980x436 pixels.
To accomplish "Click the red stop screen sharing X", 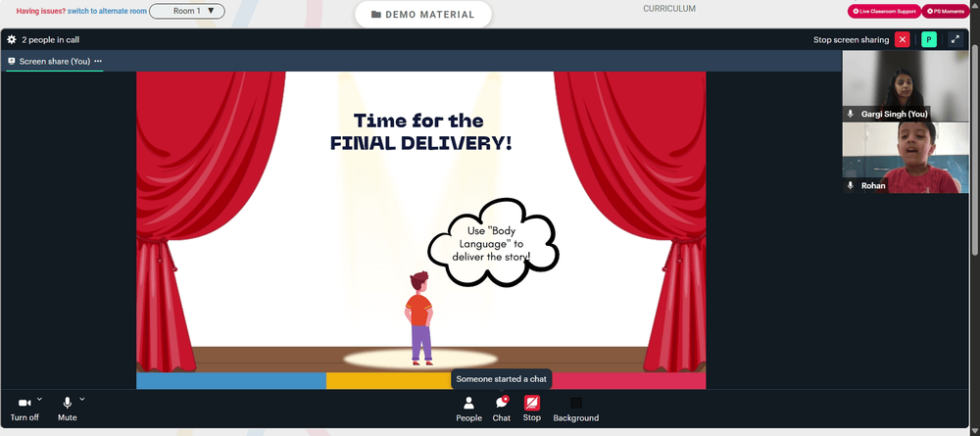I will (x=902, y=39).
